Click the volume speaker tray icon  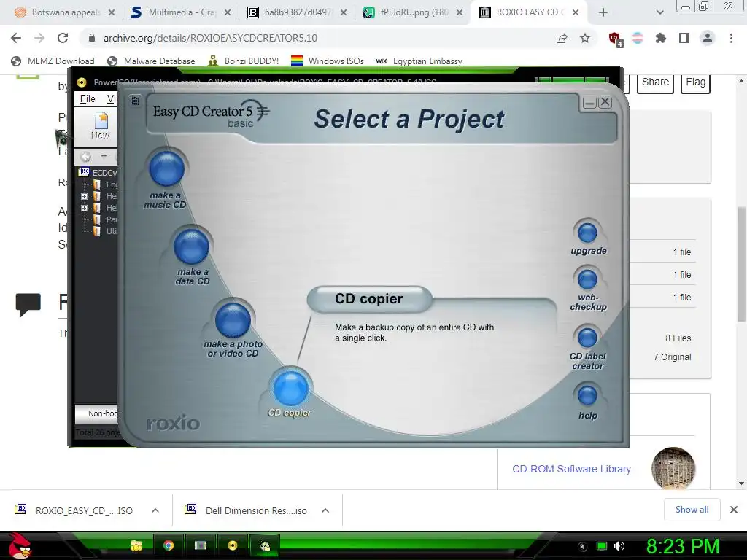pyautogui.click(x=619, y=546)
